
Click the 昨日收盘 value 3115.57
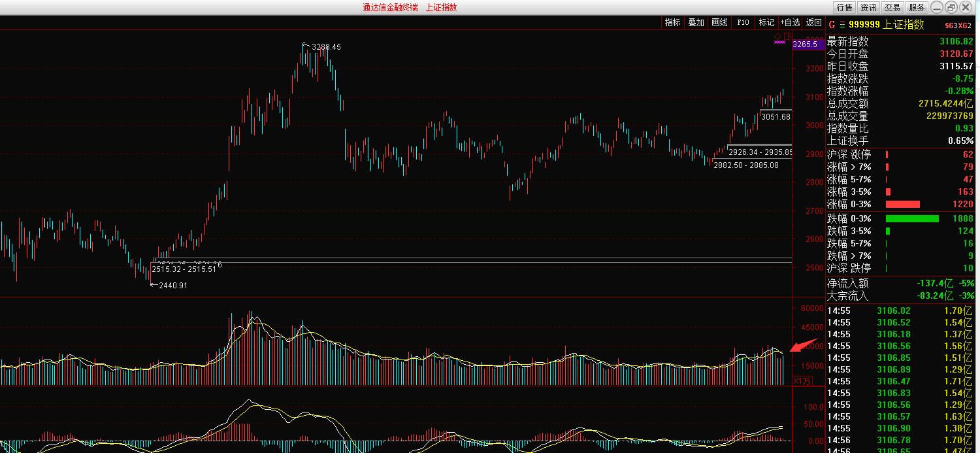(x=956, y=67)
